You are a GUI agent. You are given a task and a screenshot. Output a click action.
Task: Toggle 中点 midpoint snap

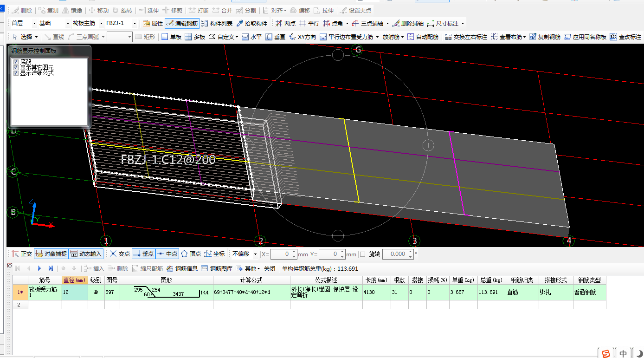167,254
